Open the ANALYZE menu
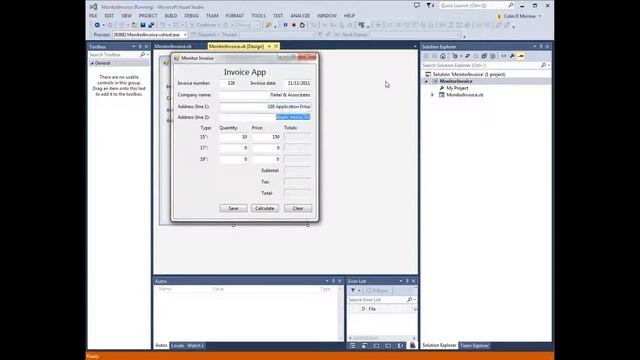 [300, 16]
